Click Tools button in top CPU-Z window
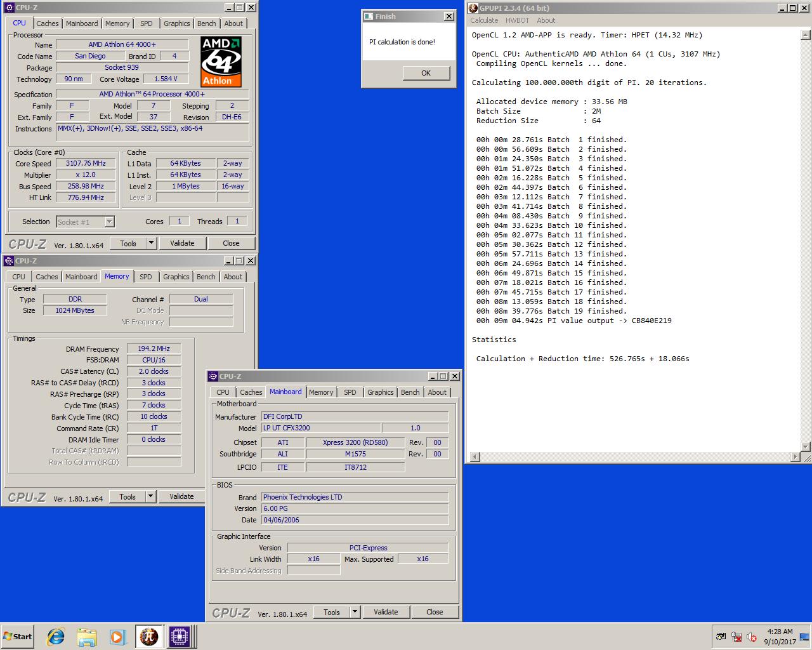This screenshot has width=812, height=650. [128, 243]
